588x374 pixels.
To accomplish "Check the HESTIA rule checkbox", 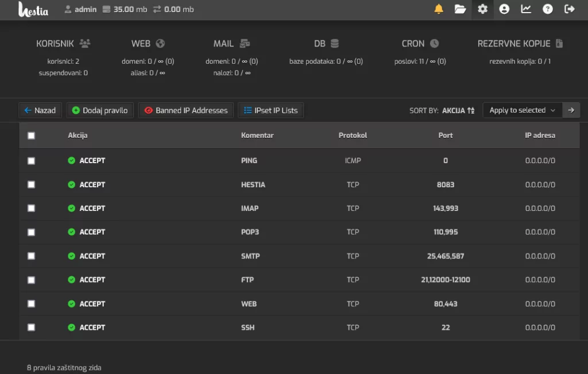I will (x=31, y=184).
